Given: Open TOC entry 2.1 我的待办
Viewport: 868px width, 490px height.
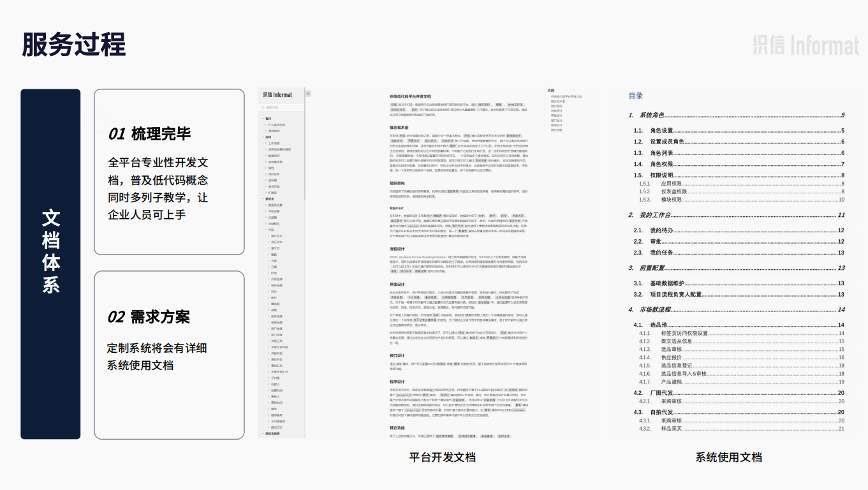Looking at the screenshot, I should tap(739, 230).
